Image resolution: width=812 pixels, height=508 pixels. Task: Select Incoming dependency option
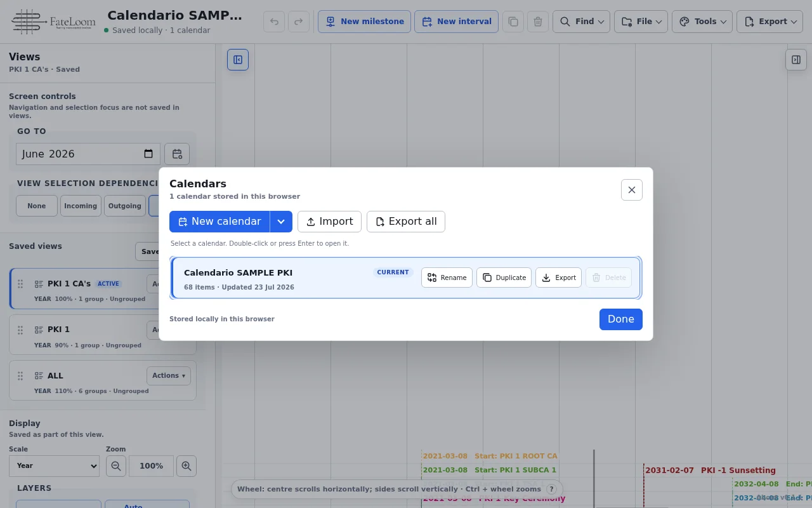click(x=81, y=206)
